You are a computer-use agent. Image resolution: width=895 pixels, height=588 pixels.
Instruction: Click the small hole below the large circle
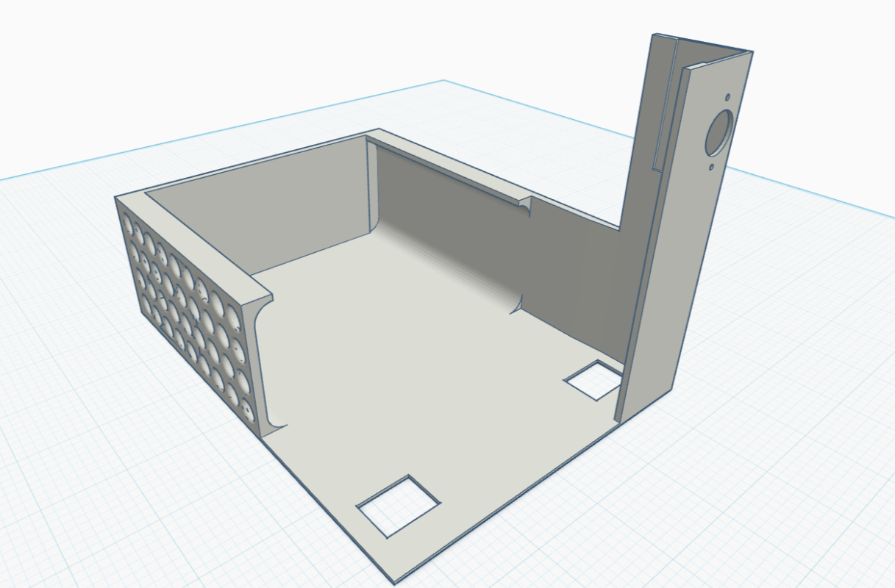[712, 167]
